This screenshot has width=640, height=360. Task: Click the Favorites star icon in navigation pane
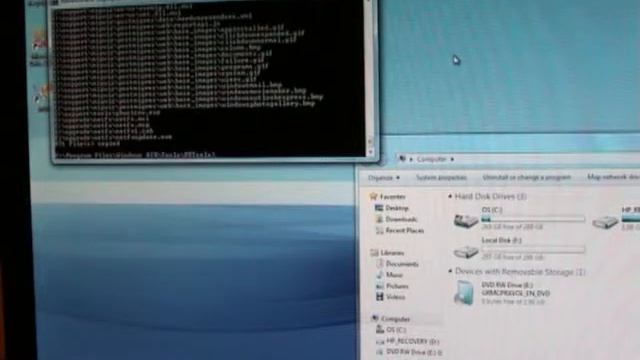click(373, 196)
